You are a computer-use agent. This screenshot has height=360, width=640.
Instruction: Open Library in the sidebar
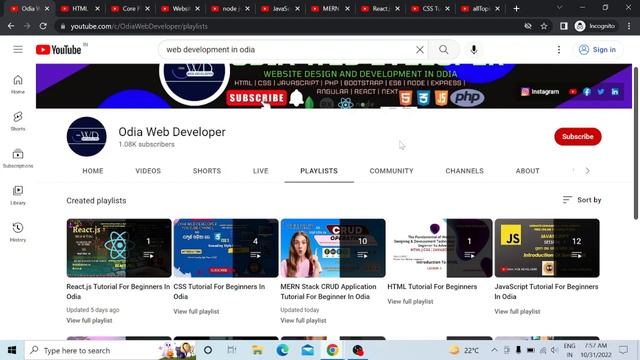tap(18, 195)
